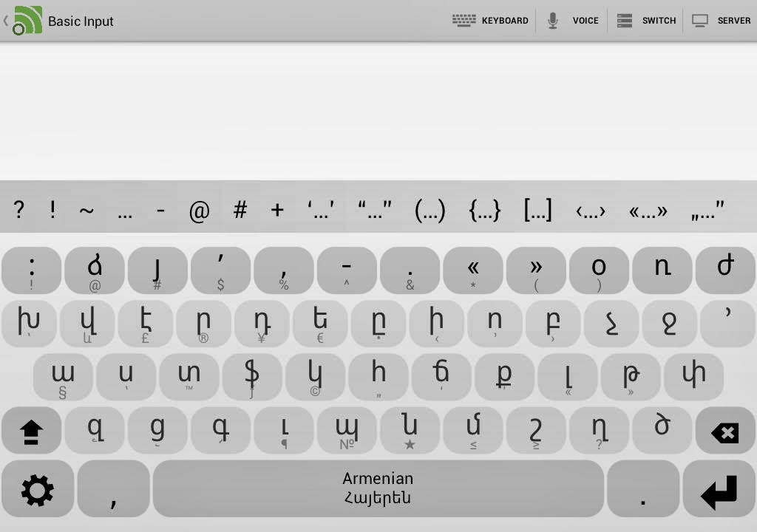
Task: Tap the backspace delete key
Action: click(x=725, y=430)
